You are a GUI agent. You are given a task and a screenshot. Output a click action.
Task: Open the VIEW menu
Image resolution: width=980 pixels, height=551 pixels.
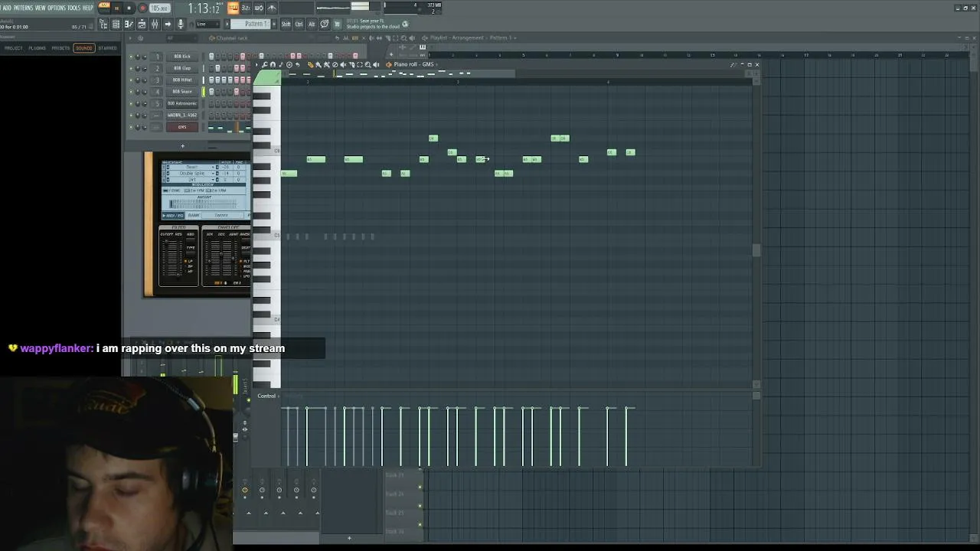click(41, 8)
